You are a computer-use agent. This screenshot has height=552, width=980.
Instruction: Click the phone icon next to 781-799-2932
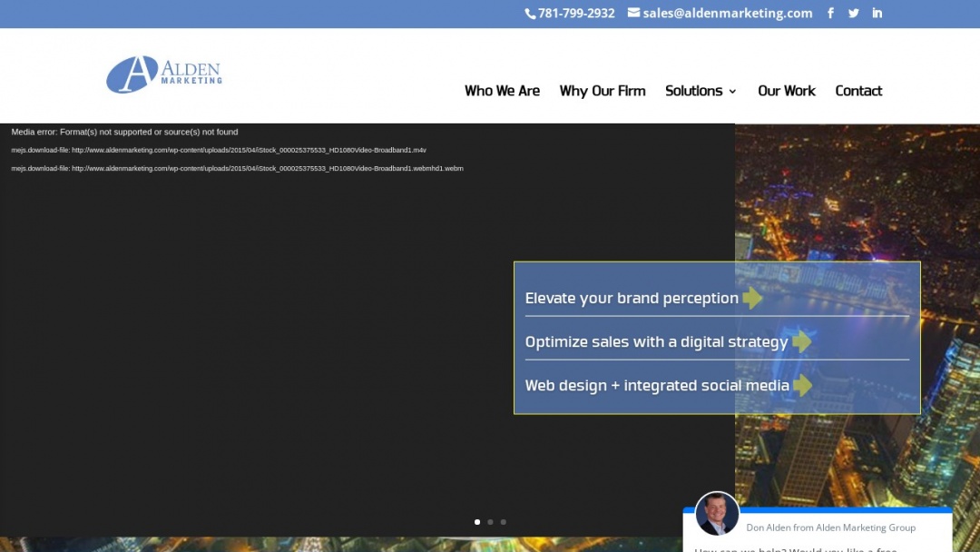pos(530,13)
